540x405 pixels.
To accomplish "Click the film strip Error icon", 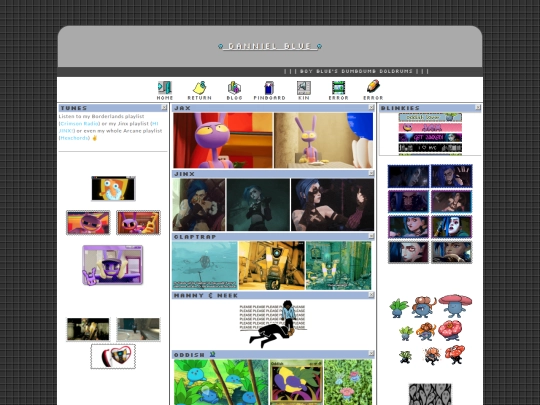I will (x=339, y=87).
